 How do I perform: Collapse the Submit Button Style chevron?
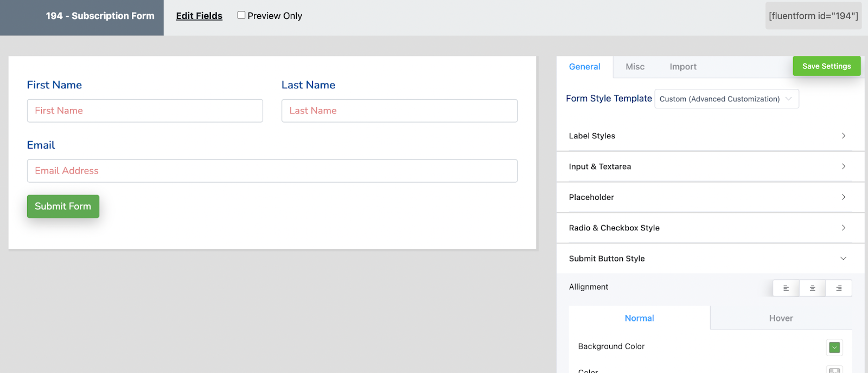844,259
